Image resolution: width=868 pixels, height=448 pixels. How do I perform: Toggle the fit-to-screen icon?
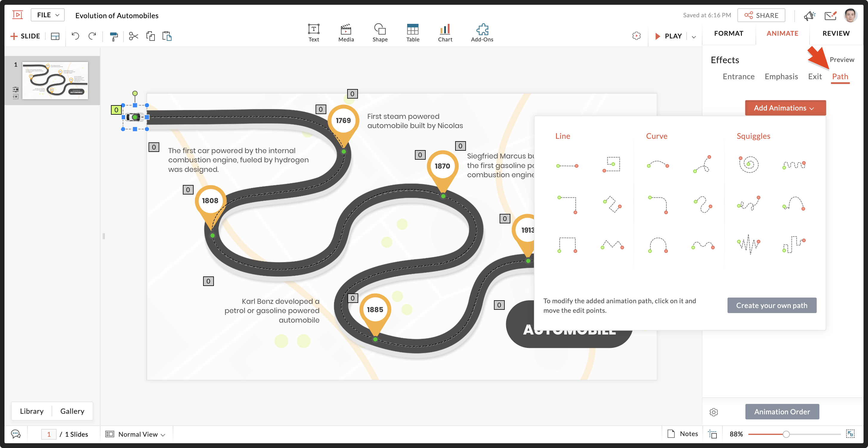pyautogui.click(x=850, y=434)
